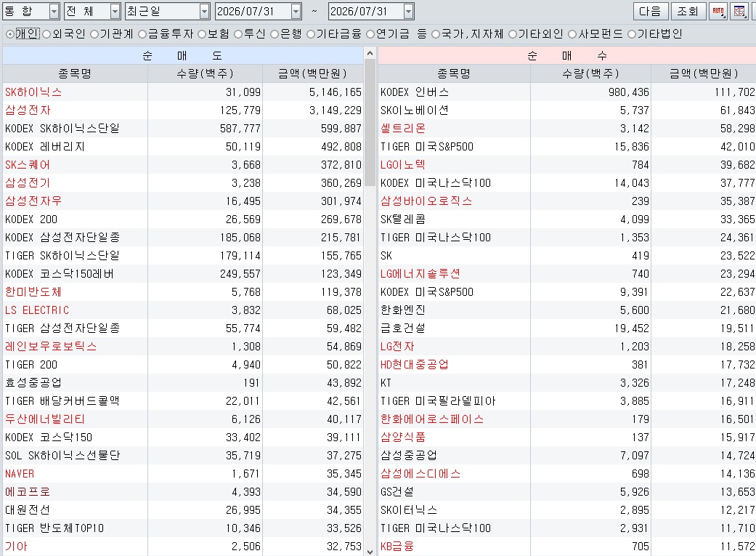Click 종목명 column header in 순매수 table
The image size is (756, 556).
pyautogui.click(x=454, y=73)
